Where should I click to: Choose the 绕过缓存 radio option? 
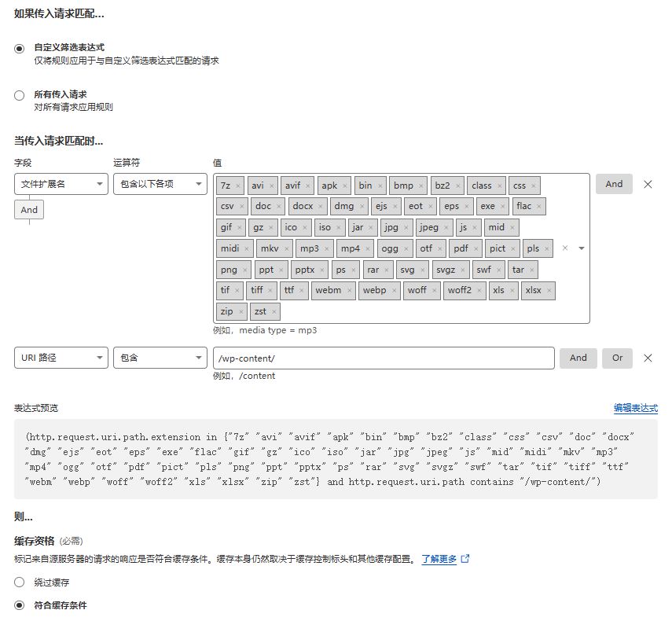click(x=20, y=582)
